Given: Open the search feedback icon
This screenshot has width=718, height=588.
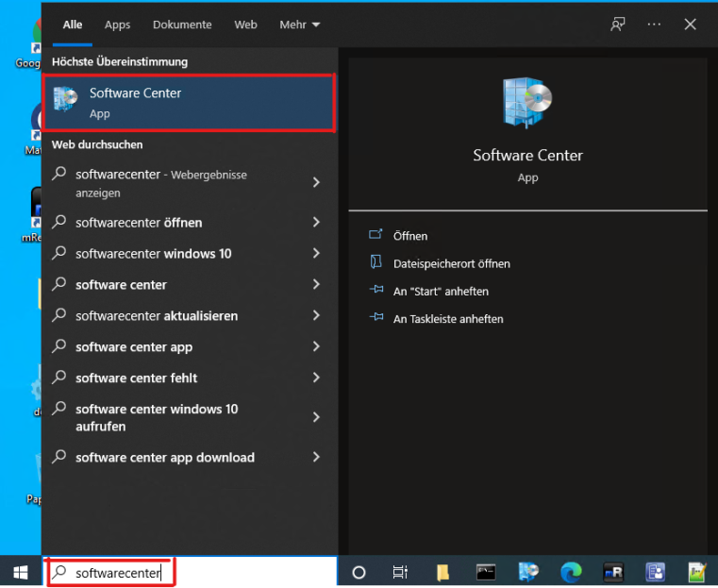Looking at the screenshot, I should tap(618, 25).
